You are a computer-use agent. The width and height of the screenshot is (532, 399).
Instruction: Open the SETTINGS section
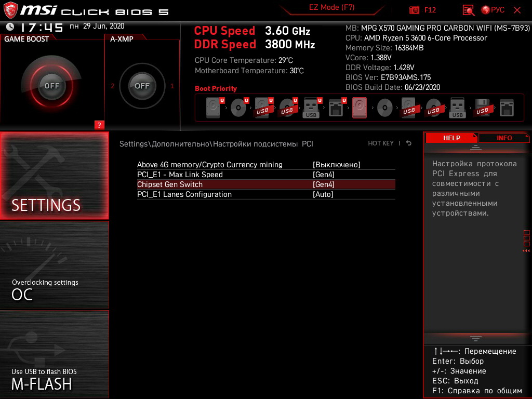click(x=54, y=176)
